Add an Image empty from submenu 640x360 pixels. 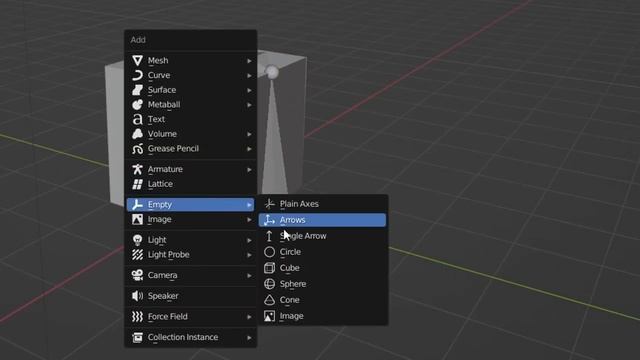click(322, 316)
